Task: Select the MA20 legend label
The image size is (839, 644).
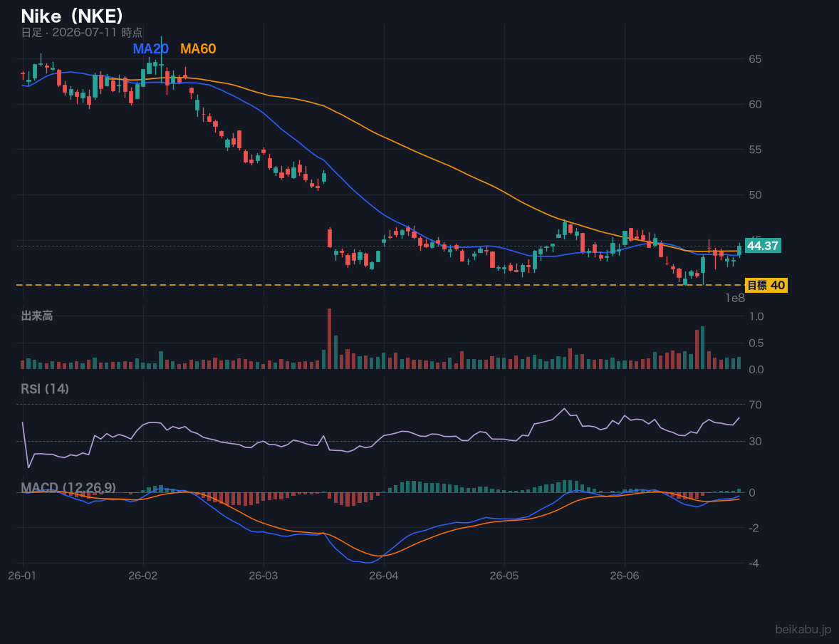Action: pos(151,48)
